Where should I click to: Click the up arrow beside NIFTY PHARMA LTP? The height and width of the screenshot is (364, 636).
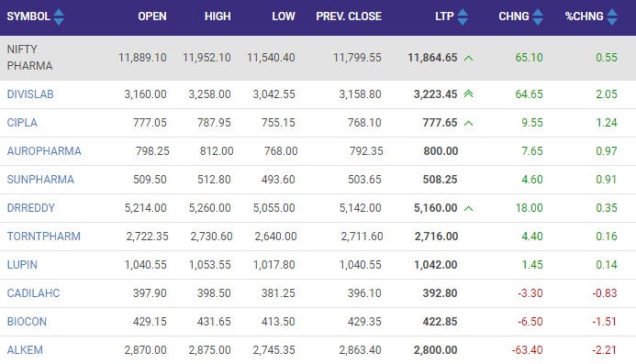click(468, 58)
